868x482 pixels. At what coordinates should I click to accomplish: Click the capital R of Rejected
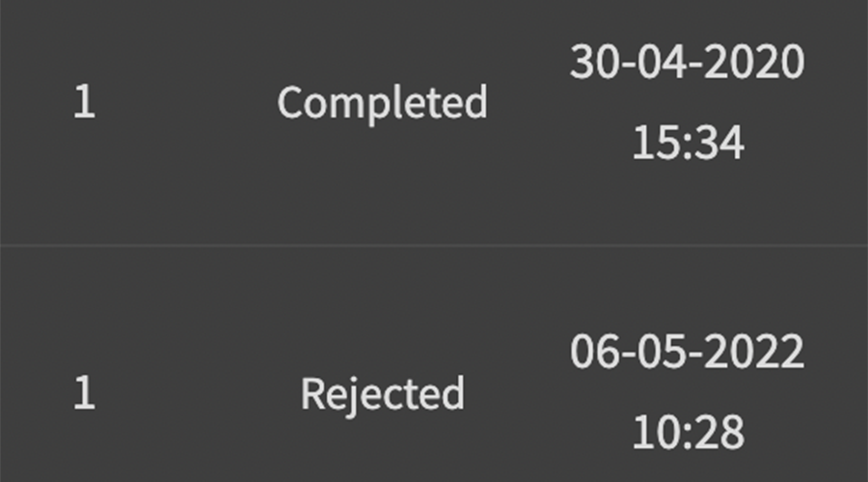312,393
